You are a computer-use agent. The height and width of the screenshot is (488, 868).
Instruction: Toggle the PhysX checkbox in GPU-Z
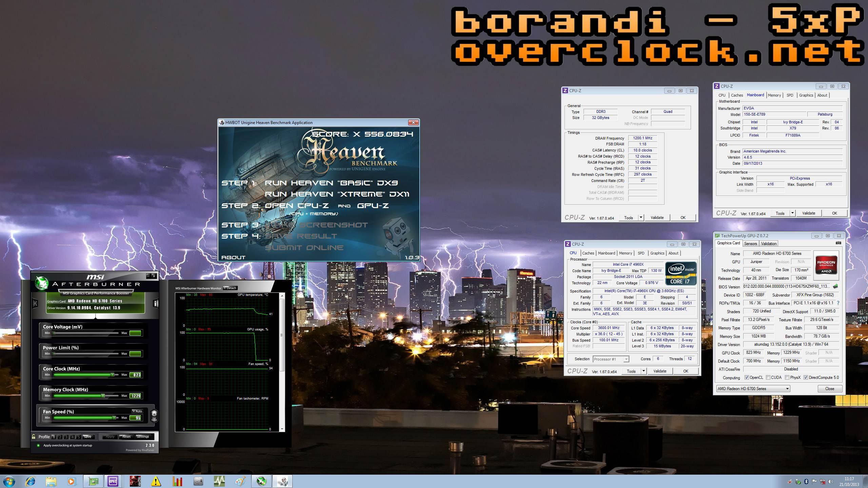787,378
